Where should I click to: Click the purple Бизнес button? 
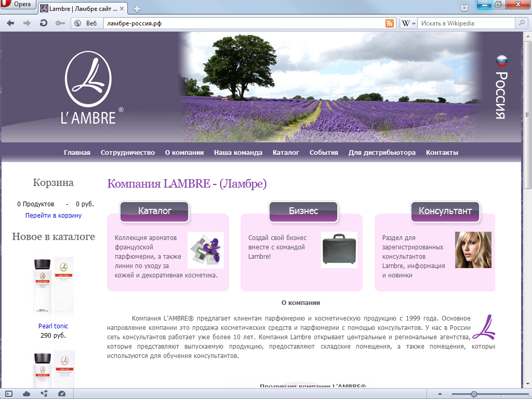303,212
